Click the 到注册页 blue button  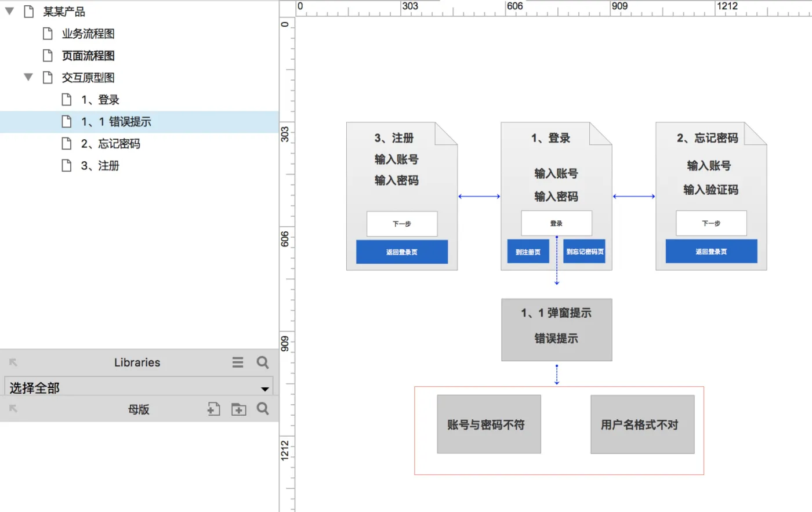tap(528, 252)
